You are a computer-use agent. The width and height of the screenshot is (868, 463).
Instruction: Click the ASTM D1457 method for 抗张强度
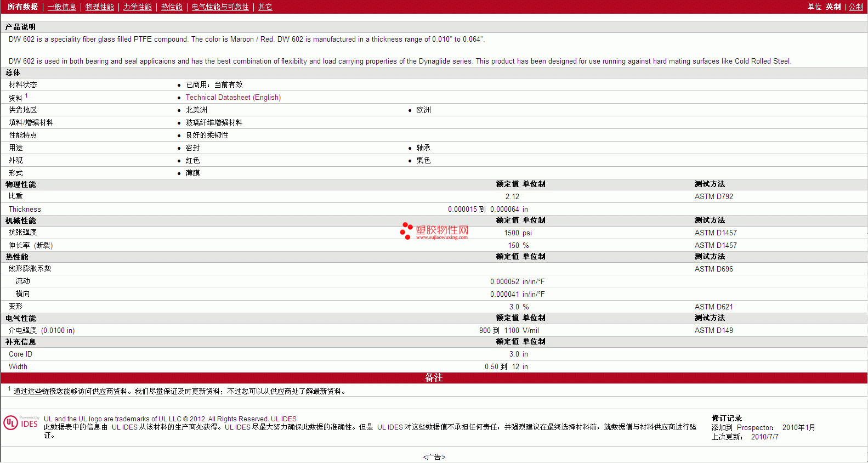click(716, 233)
